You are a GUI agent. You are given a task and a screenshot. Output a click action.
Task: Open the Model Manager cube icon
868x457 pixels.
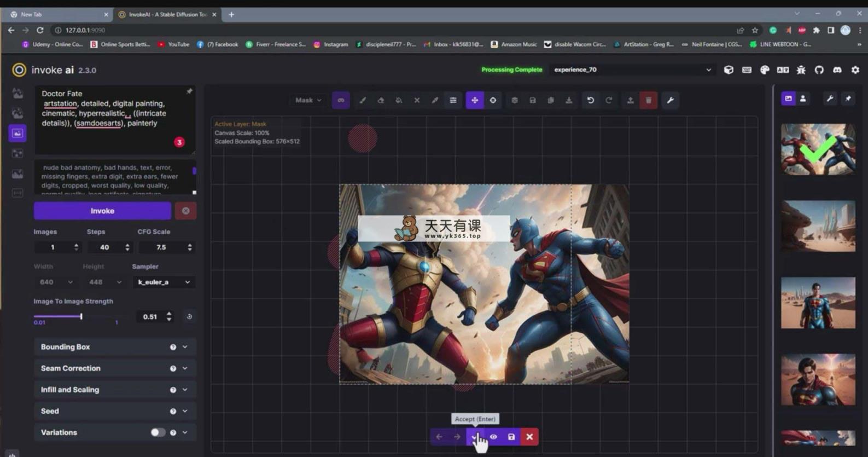(x=729, y=70)
